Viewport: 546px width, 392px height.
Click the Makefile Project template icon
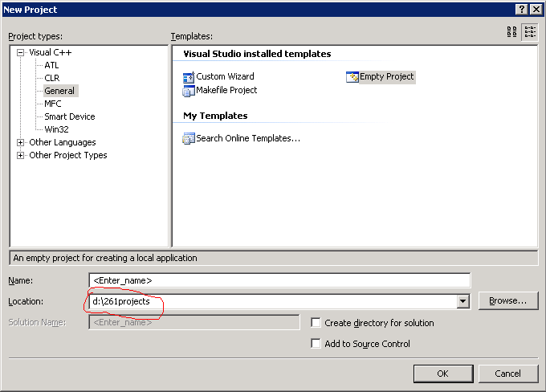click(x=189, y=91)
